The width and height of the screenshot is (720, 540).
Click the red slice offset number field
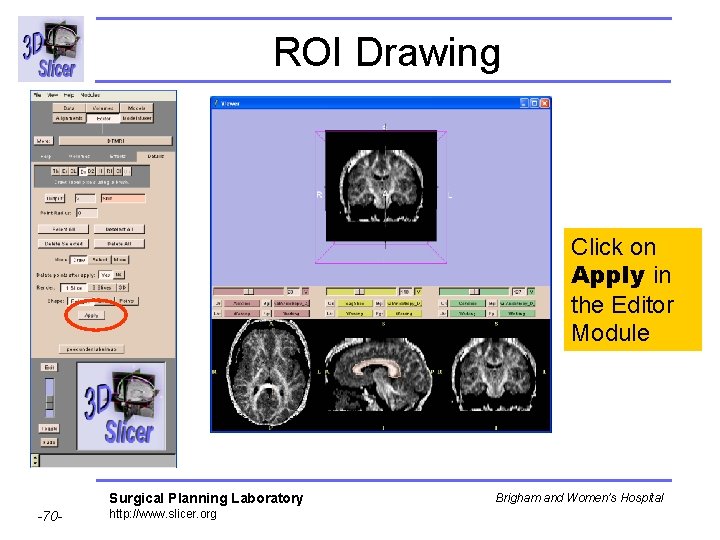click(292, 292)
